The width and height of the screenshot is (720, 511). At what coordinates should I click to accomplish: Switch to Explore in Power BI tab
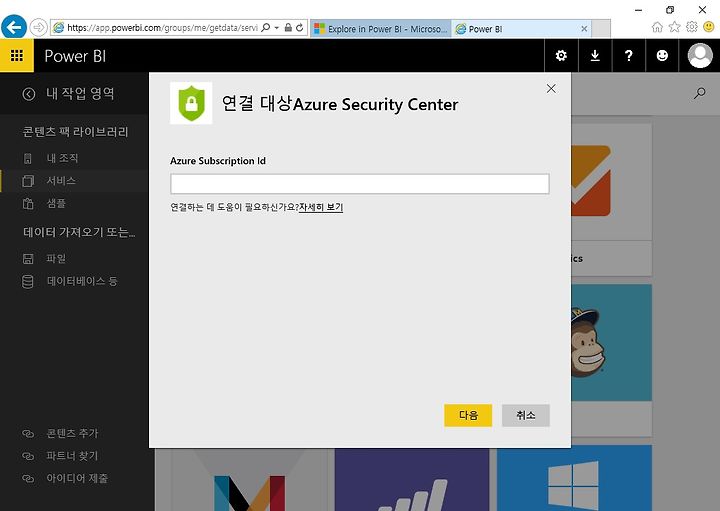coord(381,29)
